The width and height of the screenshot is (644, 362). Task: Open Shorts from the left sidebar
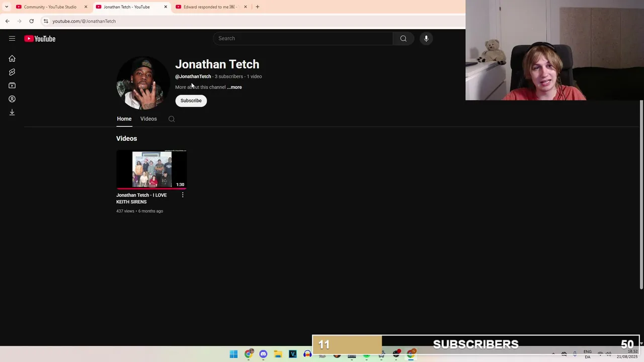[x=12, y=72]
